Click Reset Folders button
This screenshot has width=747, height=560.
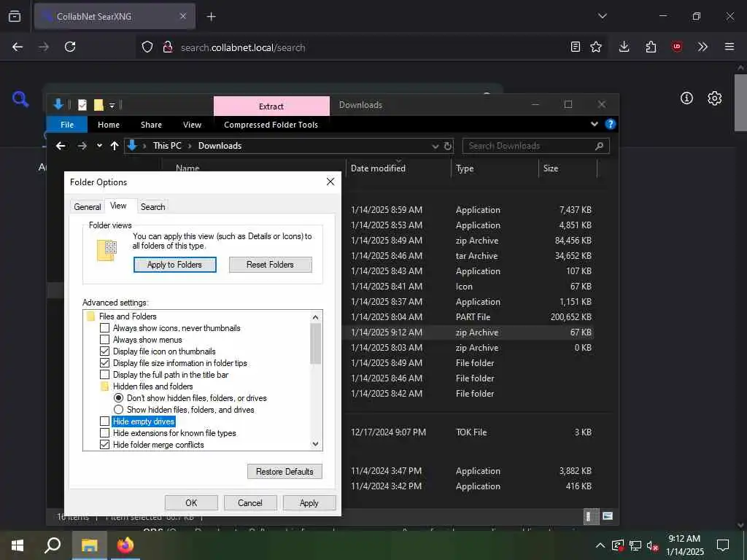coord(270,265)
